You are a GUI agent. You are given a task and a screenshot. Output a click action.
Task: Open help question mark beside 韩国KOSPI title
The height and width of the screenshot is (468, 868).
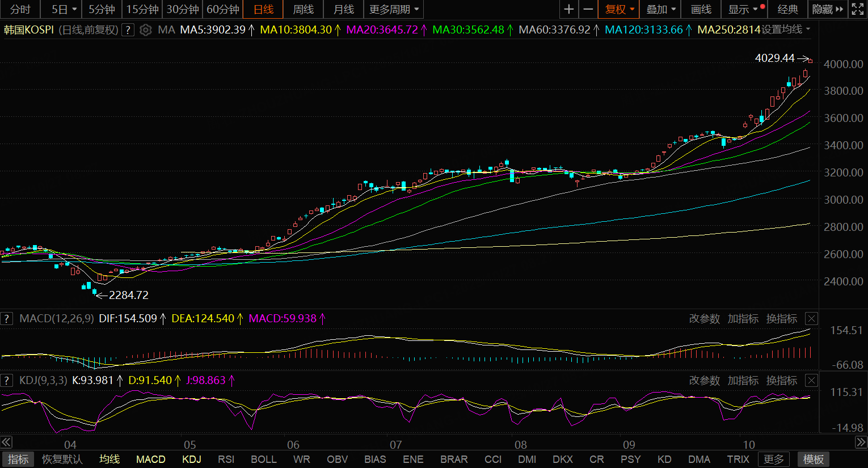point(128,30)
